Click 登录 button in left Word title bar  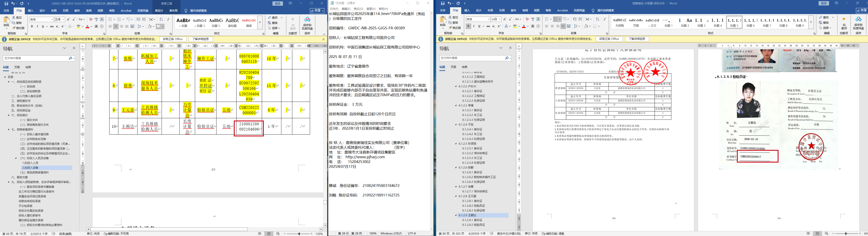[x=278, y=3]
